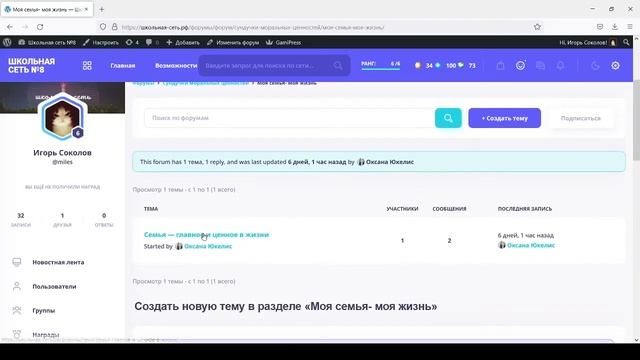Toggle dark mode moon icon
This screenshot has width=640, height=360.
[595, 65]
